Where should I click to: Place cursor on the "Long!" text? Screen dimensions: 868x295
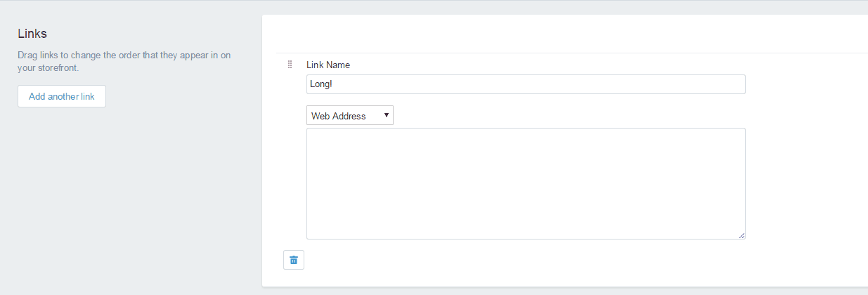pos(321,84)
